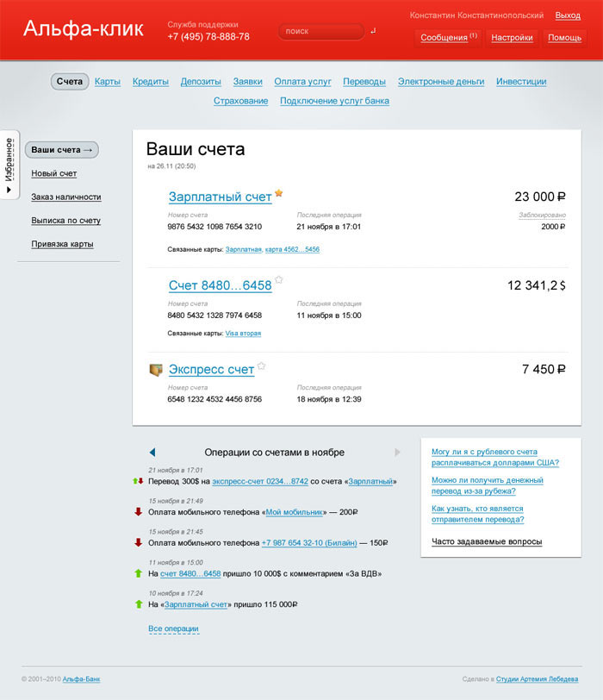
Task: Switch to the Переводы section
Action: 364,82
